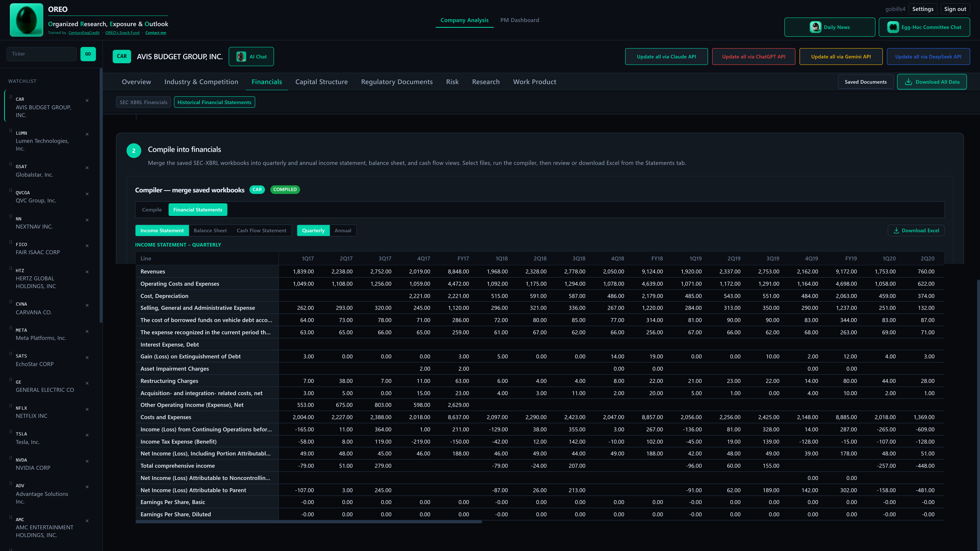The width and height of the screenshot is (980, 551).
Task: Open the Capital Structure tab
Action: (x=321, y=82)
